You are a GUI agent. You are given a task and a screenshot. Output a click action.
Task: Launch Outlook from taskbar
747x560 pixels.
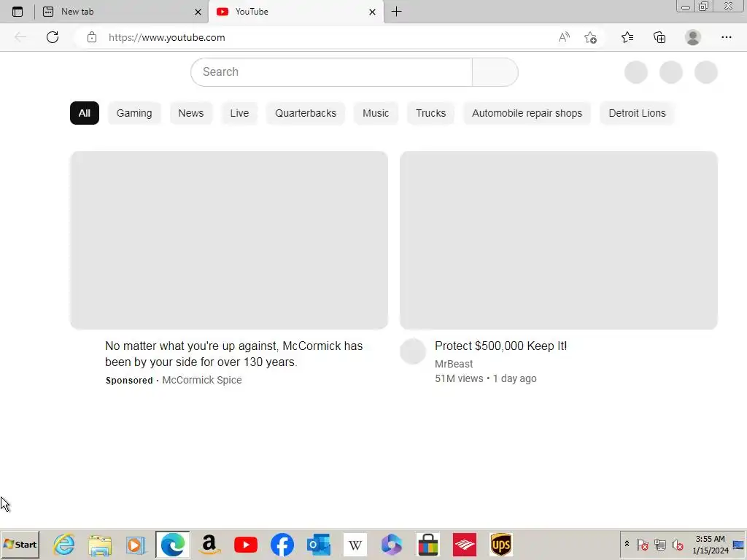pos(319,544)
